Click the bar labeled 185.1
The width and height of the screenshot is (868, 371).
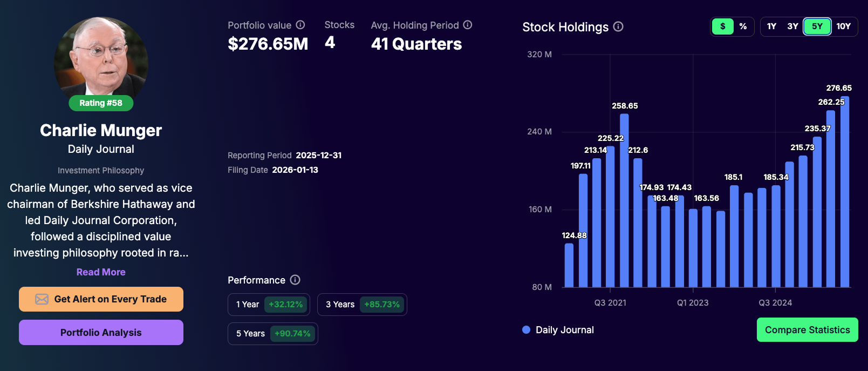(734, 236)
